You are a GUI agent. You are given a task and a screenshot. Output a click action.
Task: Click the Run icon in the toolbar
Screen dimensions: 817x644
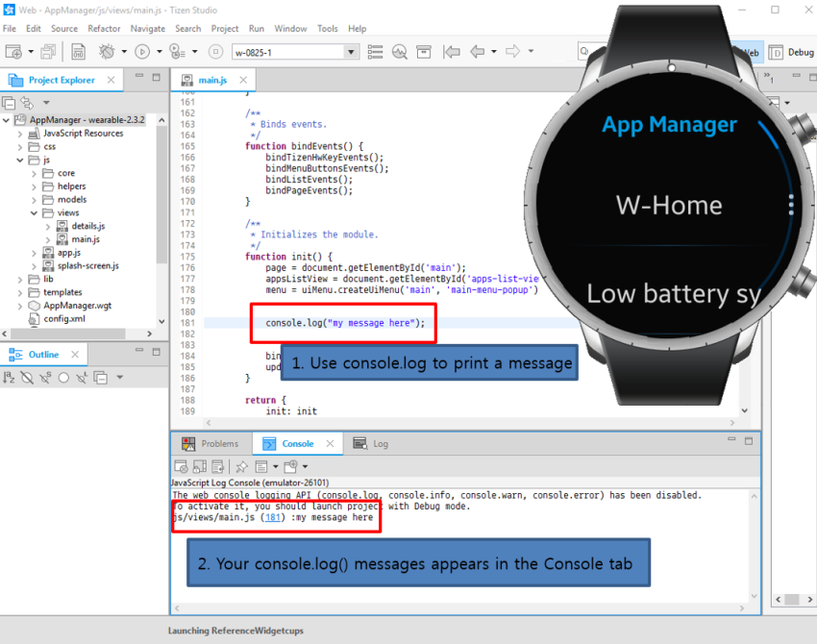coord(140,52)
